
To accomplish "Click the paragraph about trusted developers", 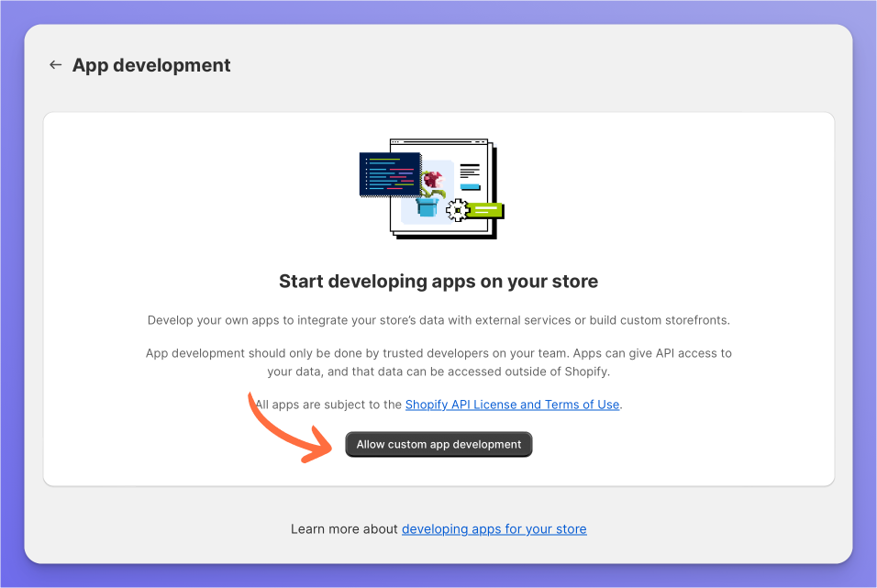I will pyautogui.click(x=438, y=361).
